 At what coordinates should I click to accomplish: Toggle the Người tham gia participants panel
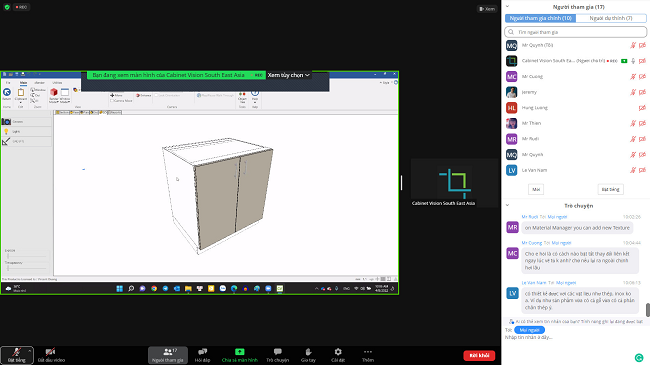168,355
